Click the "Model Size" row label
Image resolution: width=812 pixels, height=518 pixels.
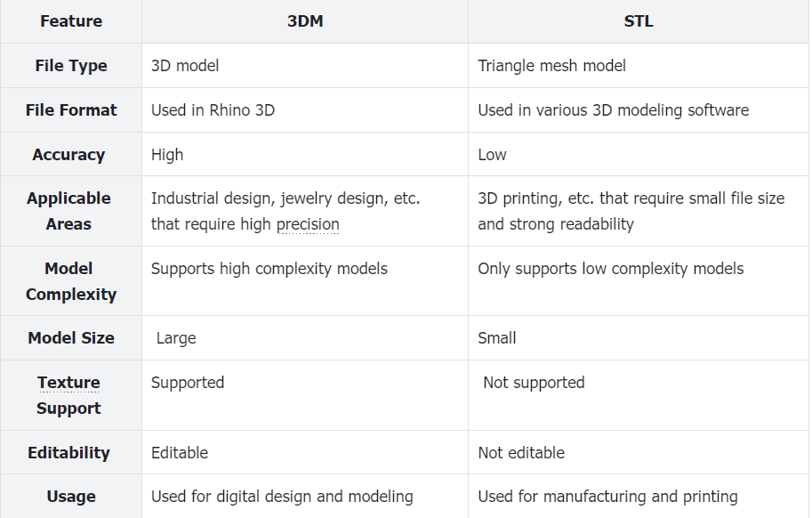tap(71, 337)
